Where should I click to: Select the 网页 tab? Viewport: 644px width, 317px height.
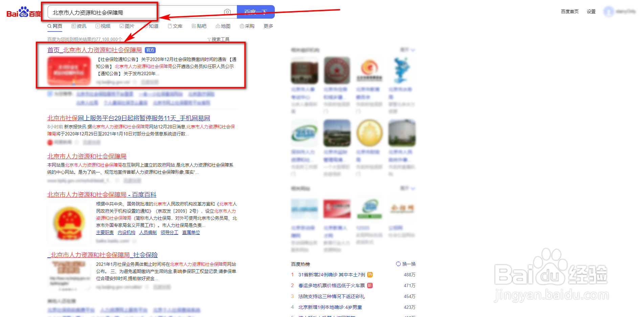[x=55, y=26]
